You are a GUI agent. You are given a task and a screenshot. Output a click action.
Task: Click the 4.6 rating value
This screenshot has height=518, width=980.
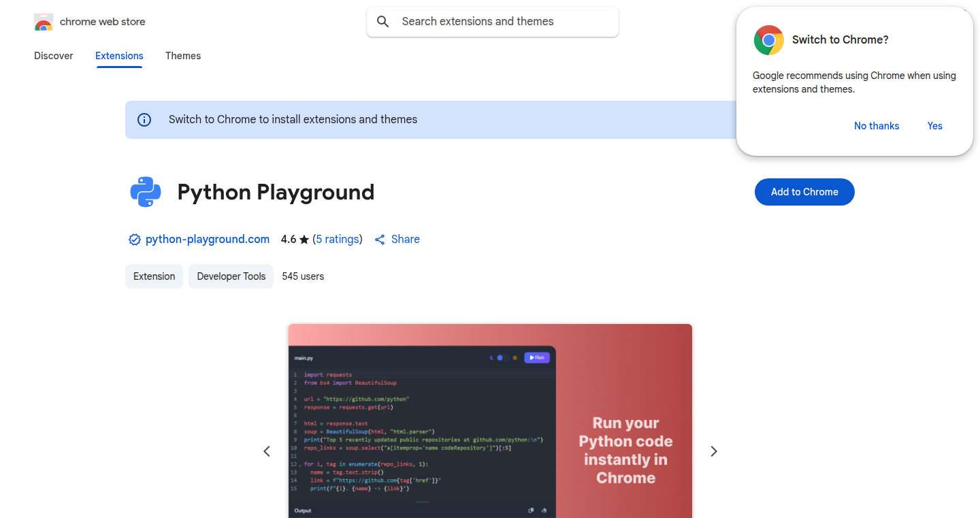tap(289, 240)
